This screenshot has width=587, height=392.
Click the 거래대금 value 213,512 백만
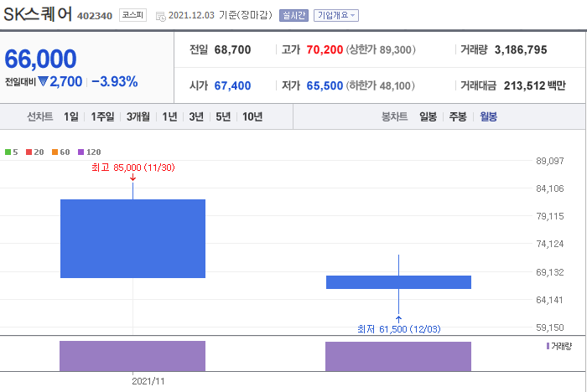[x=535, y=85]
